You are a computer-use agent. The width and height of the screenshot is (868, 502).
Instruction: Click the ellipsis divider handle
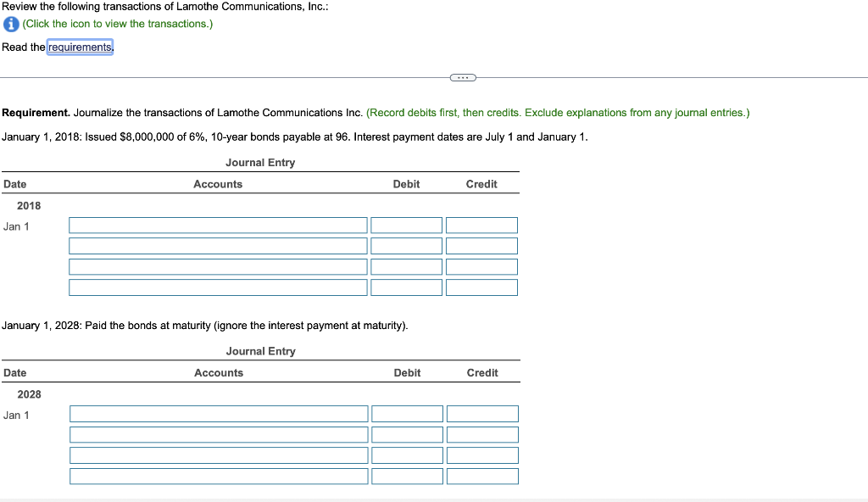pyautogui.click(x=463, y=77)
